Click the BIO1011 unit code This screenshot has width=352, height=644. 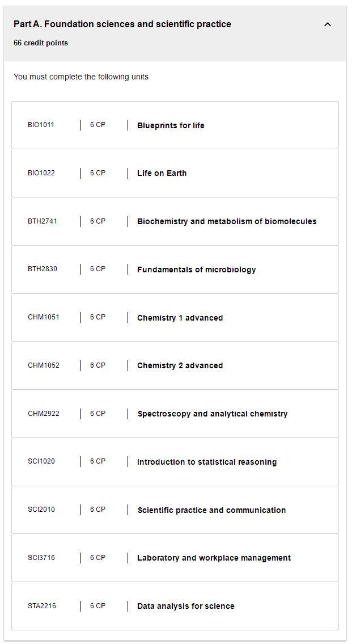coord(41,125)
